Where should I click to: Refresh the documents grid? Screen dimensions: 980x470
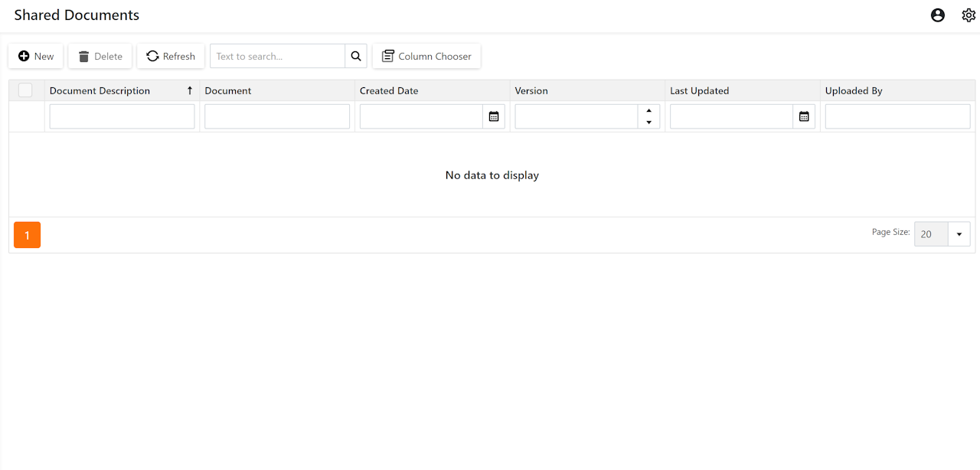tap(171, 56)
